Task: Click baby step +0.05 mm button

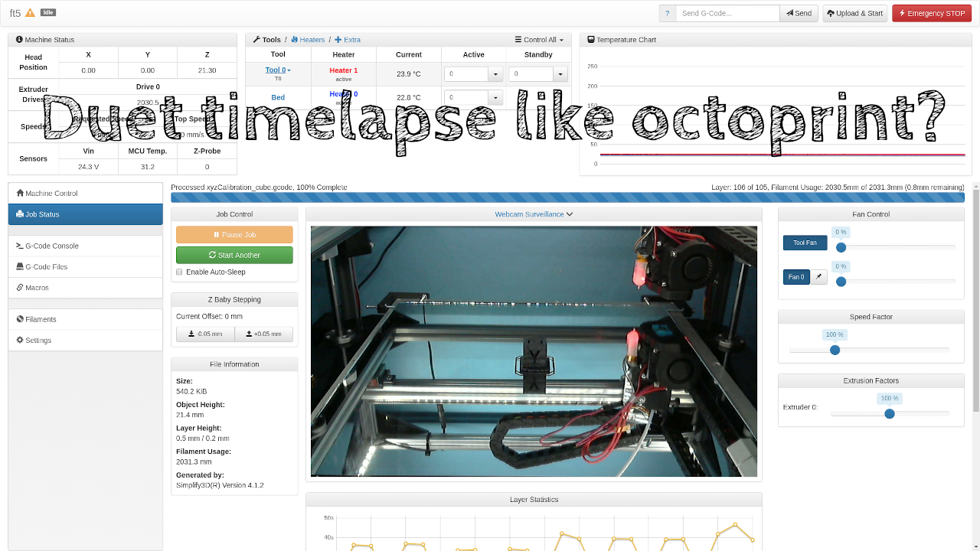Action: (x=263, y=334)
